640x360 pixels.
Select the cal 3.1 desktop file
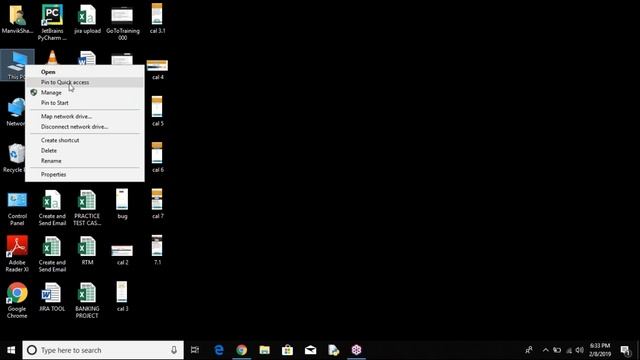click(157, 19)
